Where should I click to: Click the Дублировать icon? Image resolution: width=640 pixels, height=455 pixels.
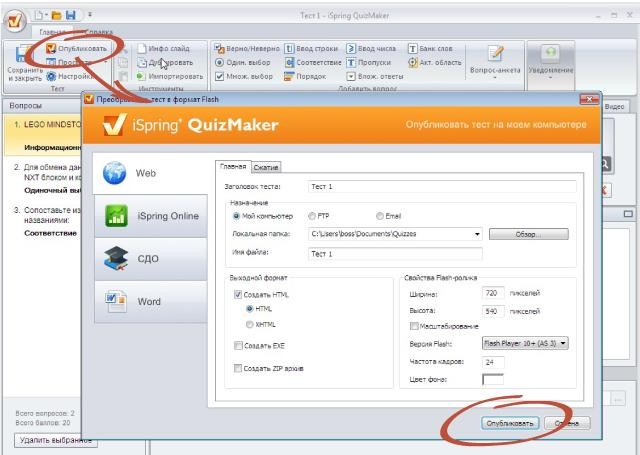click(x=142, y=62)
